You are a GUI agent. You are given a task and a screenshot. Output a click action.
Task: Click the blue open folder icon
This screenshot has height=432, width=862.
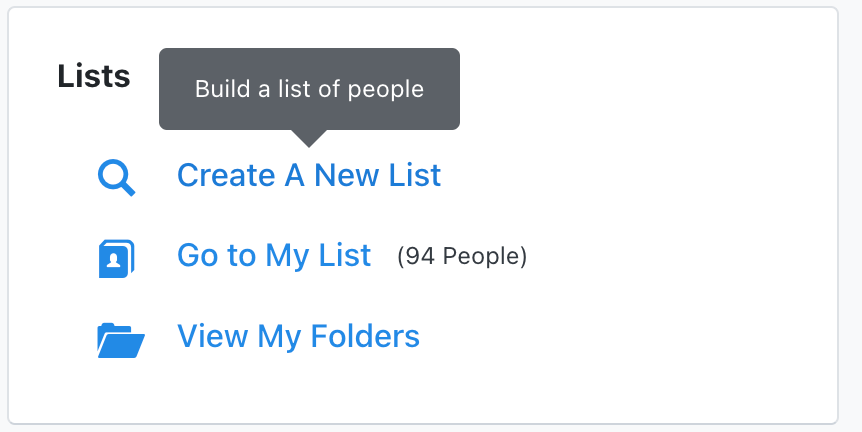coord(121,340)
